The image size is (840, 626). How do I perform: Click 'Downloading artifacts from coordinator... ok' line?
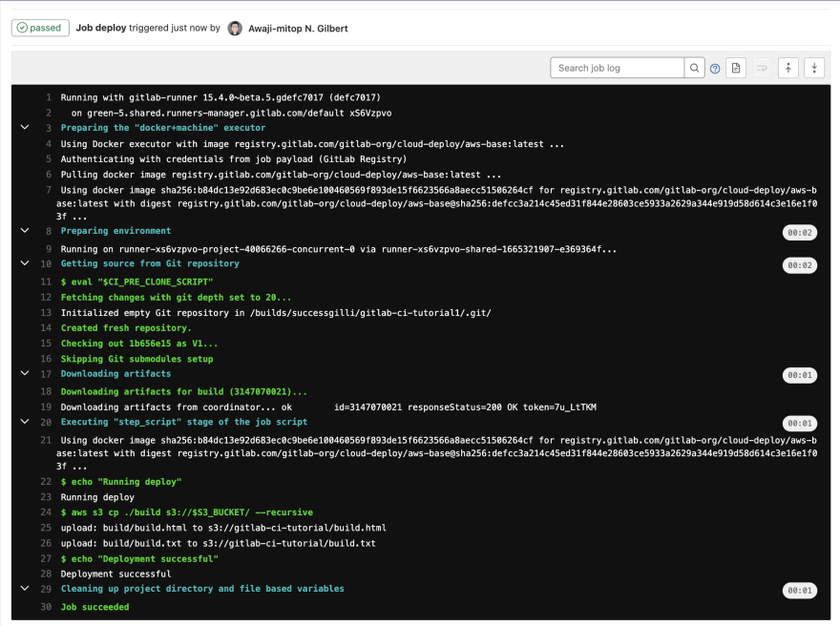point(328,407)
